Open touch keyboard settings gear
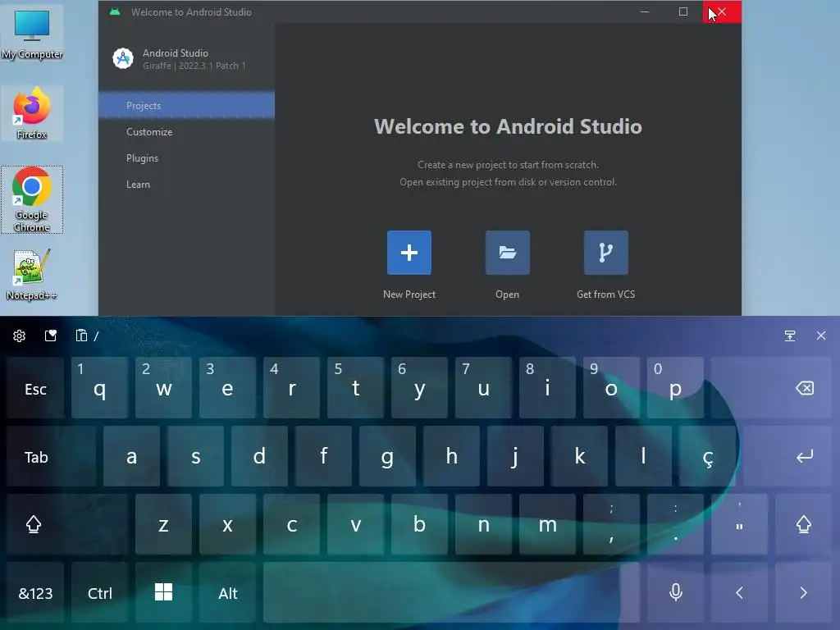Screen dimensions: 840x630 pyautogui.click(x=20, y=336)
